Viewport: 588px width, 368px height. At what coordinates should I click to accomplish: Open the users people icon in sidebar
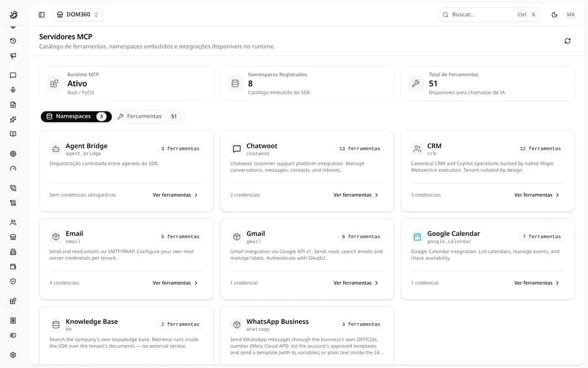[x=13, y=223]
